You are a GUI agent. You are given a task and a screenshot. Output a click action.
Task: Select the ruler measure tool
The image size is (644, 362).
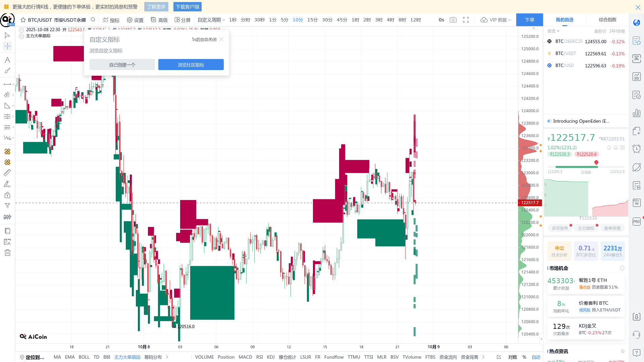pos(7,173)
